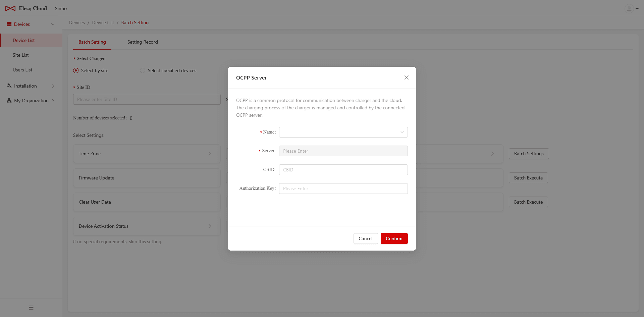644x317 pixels.
Task: Open the user avatar profile icon
Action: tap(629, 8)
